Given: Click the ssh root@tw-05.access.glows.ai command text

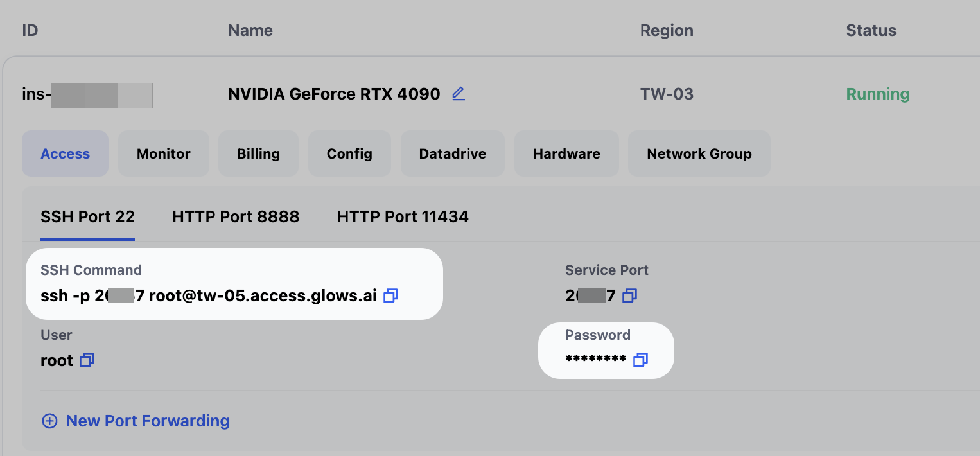Looking at the screenshot, I should pyautogui.click(x=208, y=295).
